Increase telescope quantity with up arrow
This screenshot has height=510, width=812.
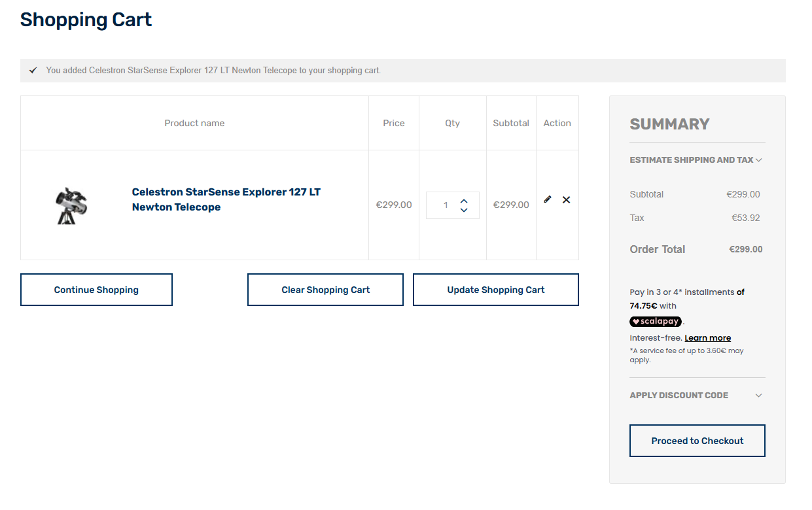point(464,201)
